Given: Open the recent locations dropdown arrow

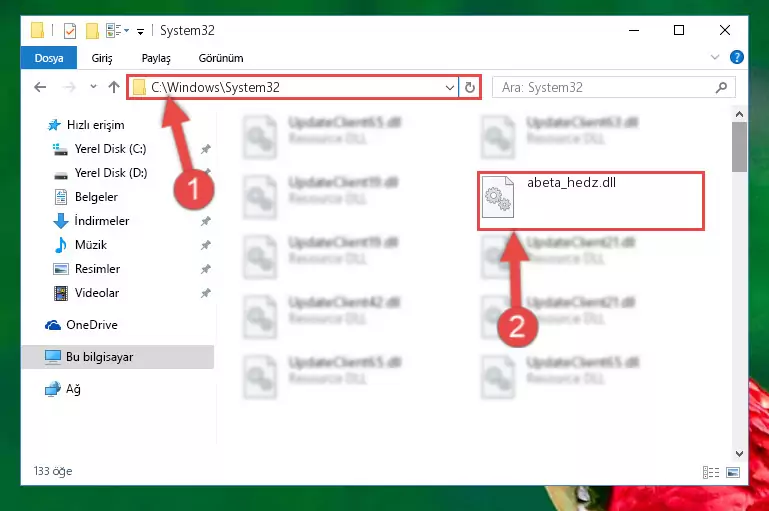Looking at the screenshot, I should [93, 87].
